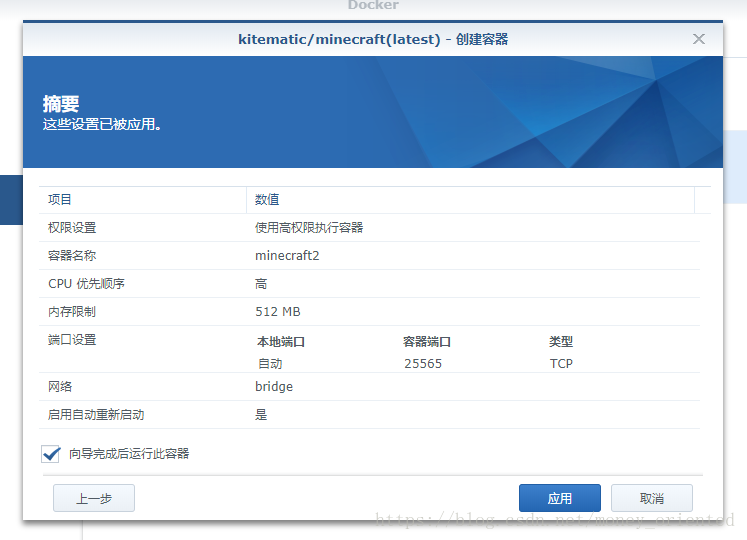This screenshot has height=540, width=747.
Task: Click the 类型 sub-header
Action: pyautogui.click(x=561, y=342)
